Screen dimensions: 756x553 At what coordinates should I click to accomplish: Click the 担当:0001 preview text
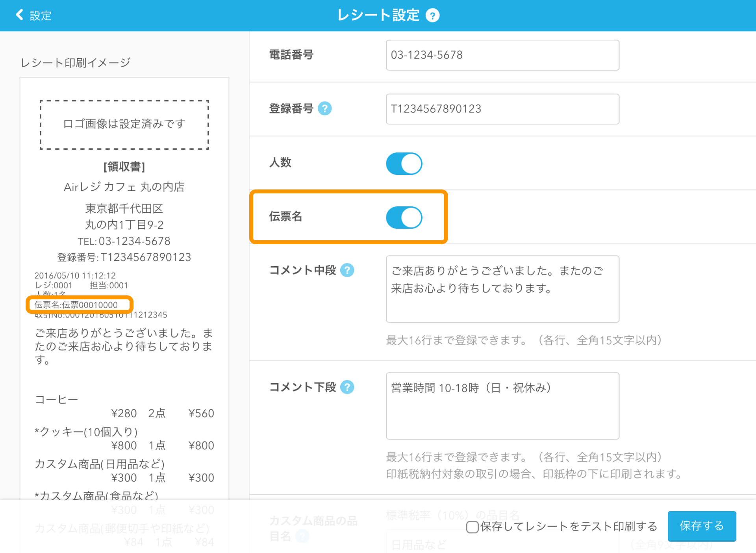click(109, 285)
